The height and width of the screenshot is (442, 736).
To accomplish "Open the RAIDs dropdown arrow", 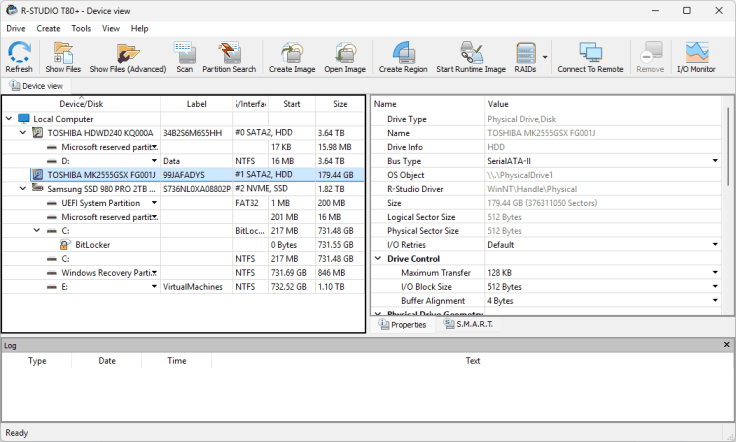I will coord(545,57).
